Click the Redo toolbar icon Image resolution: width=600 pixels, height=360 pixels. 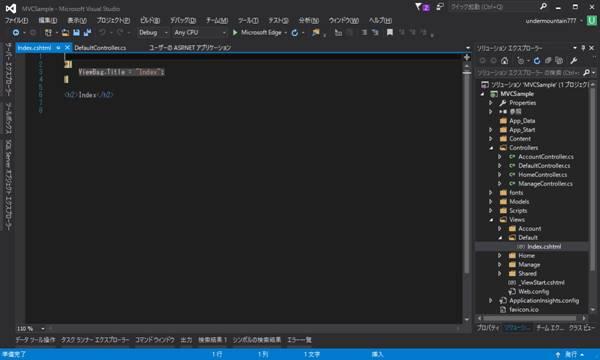(120, 33)
